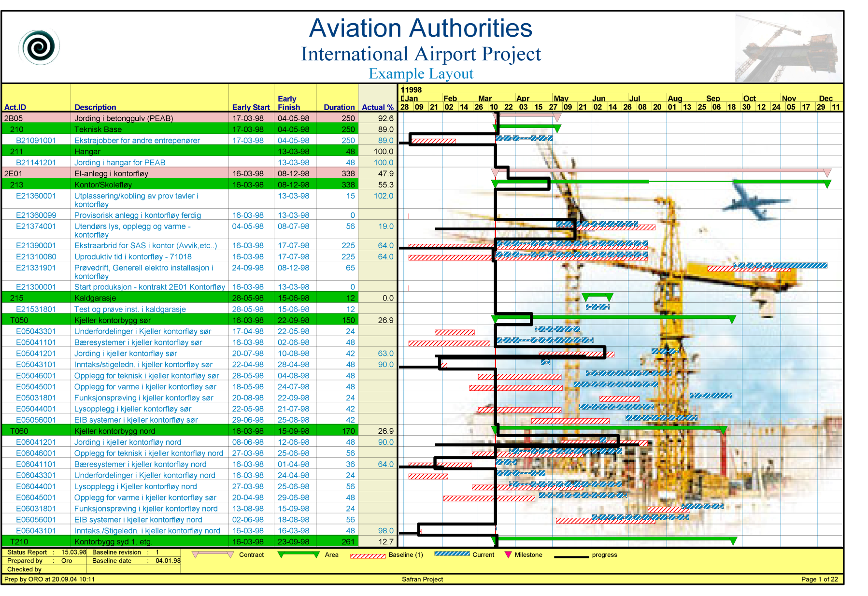Click EIB systemer i kjeller kontorfløy nord
Screen dimensions: 868x596
click(138, 520)
